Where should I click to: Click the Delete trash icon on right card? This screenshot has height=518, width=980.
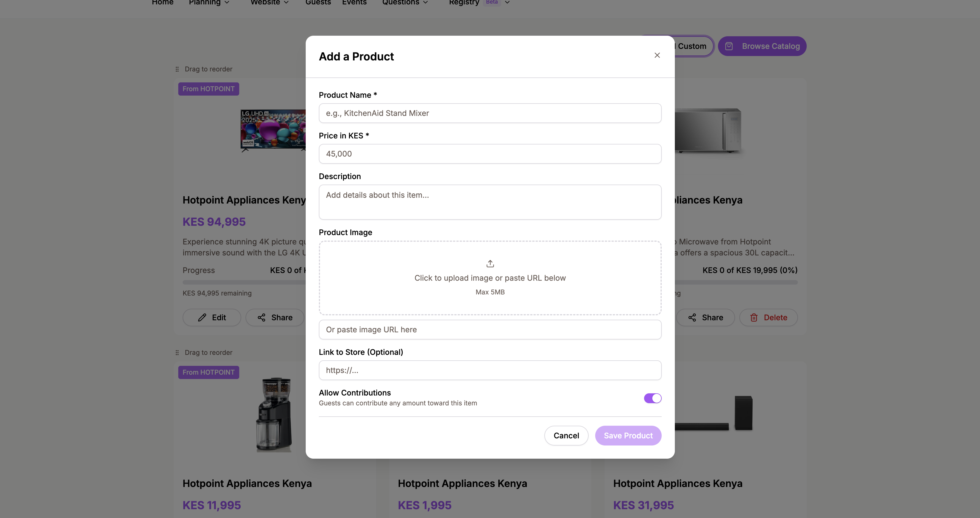tap(754, 317)
